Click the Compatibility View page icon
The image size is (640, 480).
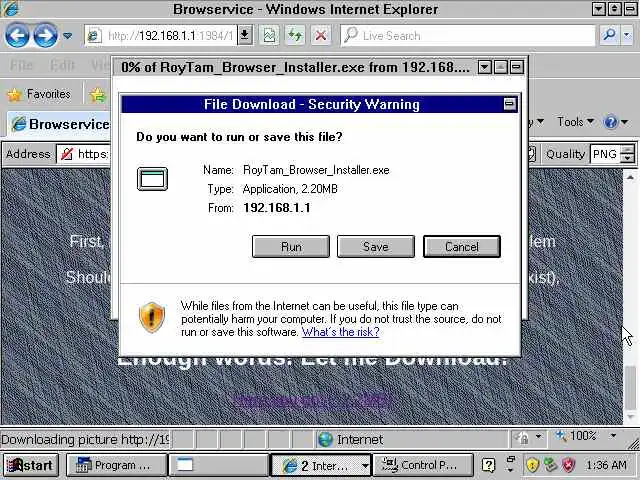(x=269, y=36)
